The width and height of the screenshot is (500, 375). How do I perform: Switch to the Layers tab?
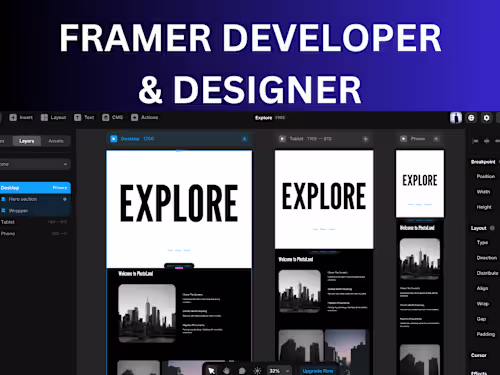click(x=27, y=141)
